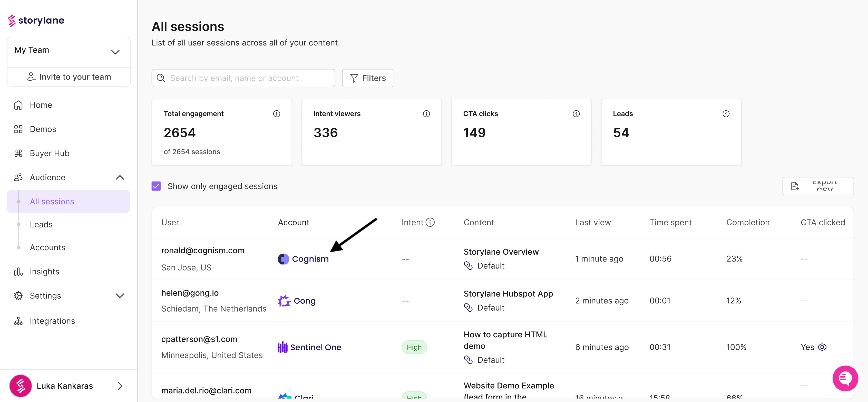Click the Storylane logo
The image size is (868, 402).
(36, 20)
